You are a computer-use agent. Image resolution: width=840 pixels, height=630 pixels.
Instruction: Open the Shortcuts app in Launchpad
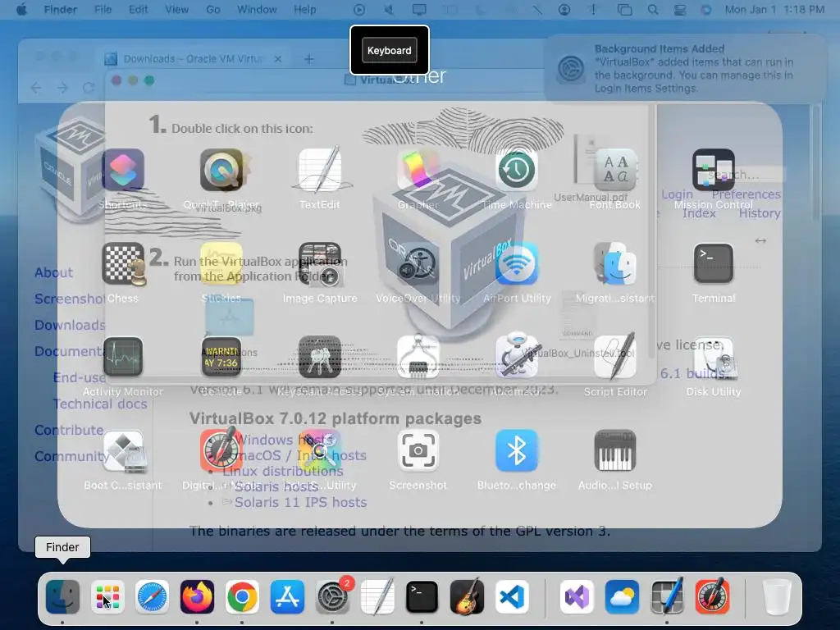coord(123,170)
